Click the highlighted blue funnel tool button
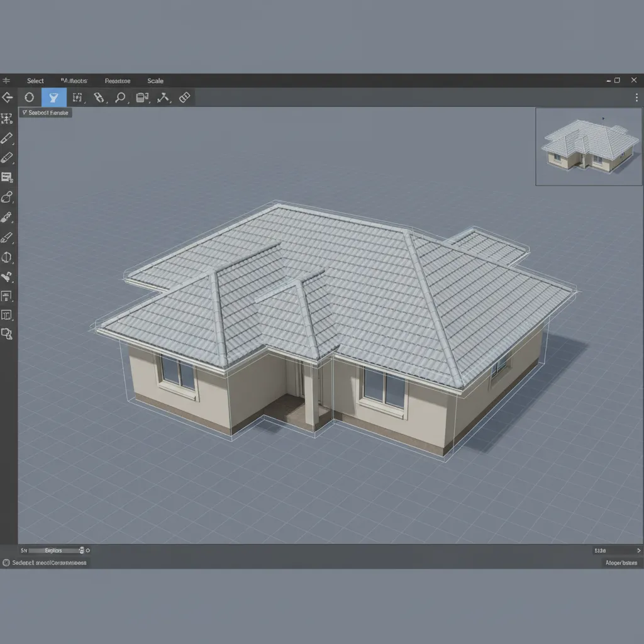The width and height of the screenshot is (644, 644). click(x=54, y=97)
